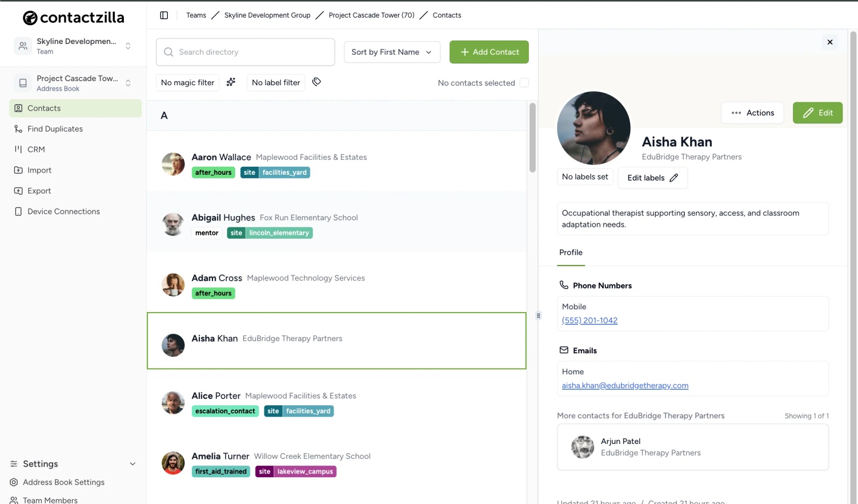
Task: Switch to the Profile tab
Action: (x=571, y=253)
